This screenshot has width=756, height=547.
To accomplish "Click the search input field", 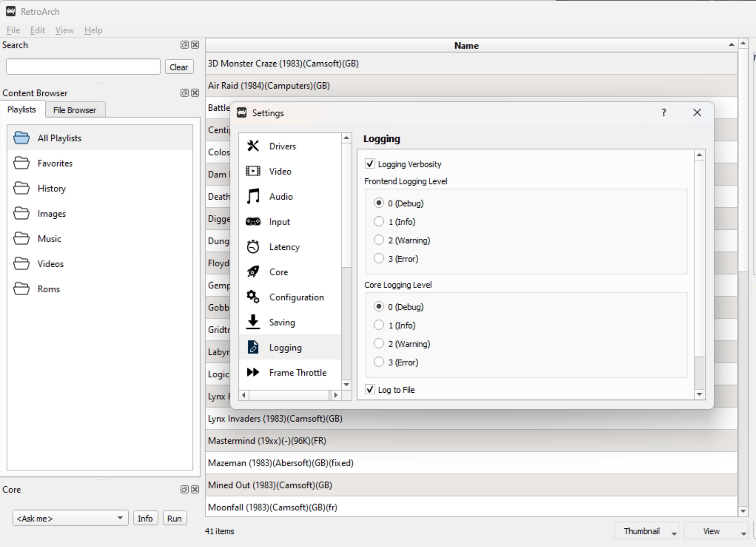I will pos(83,67).
